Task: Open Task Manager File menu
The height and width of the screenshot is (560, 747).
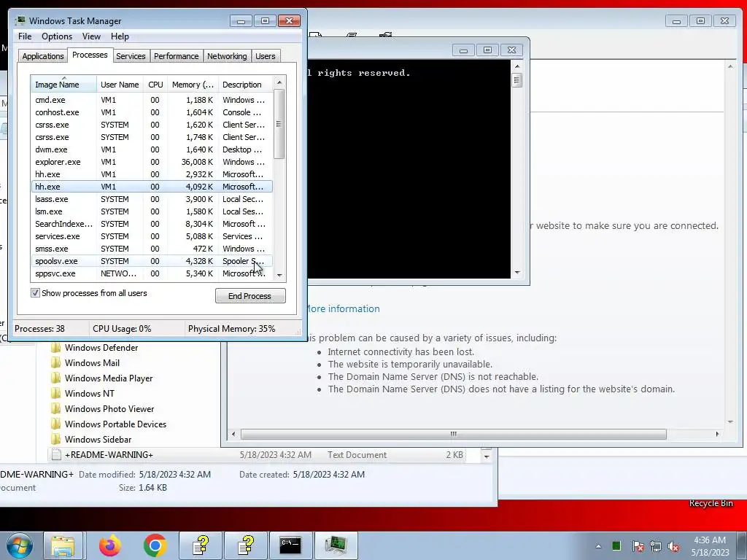Action: [25, 36]
